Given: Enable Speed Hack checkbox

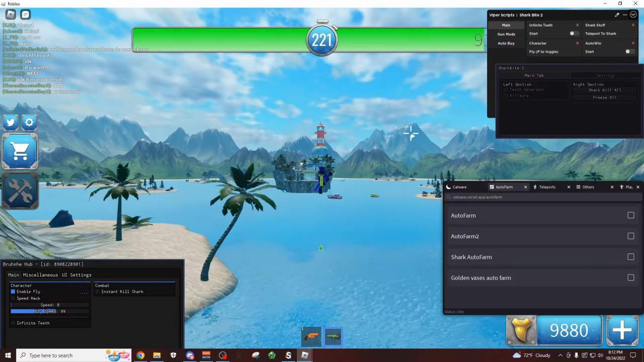Looking at the screenshot, I should (13, 298).
